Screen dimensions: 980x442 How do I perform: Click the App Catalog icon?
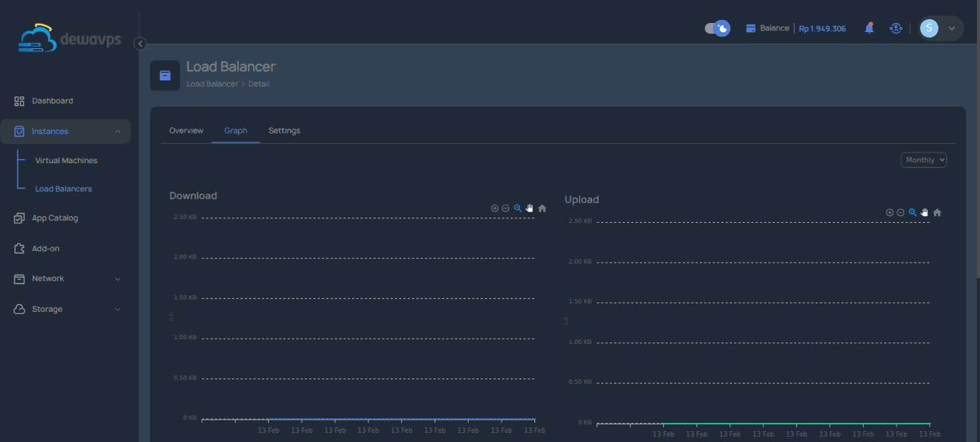click(x=19, y=218)
